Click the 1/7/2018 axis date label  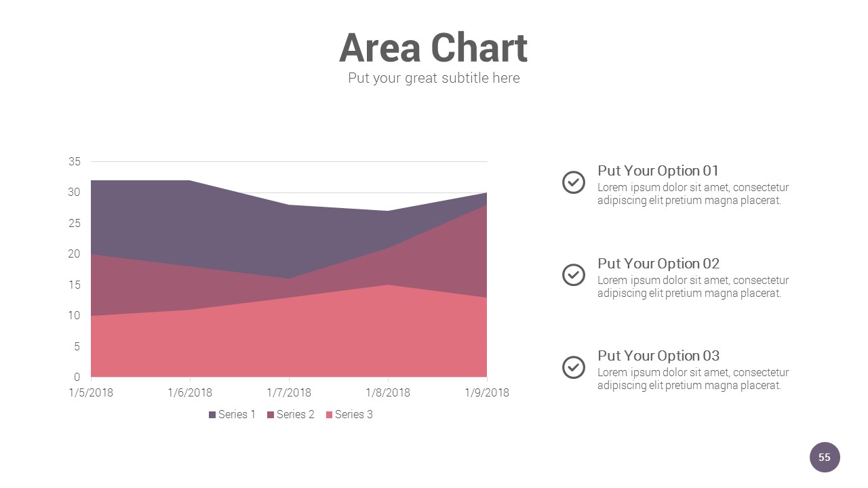[289, 392]
